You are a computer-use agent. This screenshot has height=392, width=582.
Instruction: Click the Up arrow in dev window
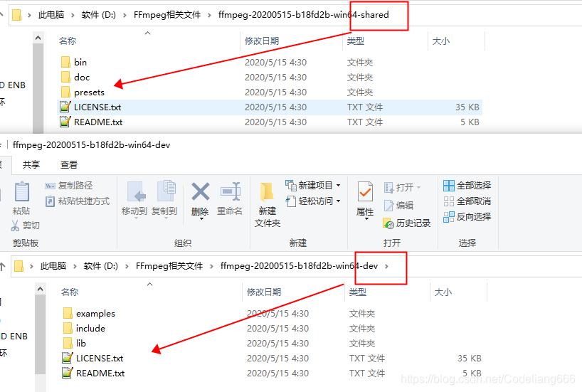point(3,266)
